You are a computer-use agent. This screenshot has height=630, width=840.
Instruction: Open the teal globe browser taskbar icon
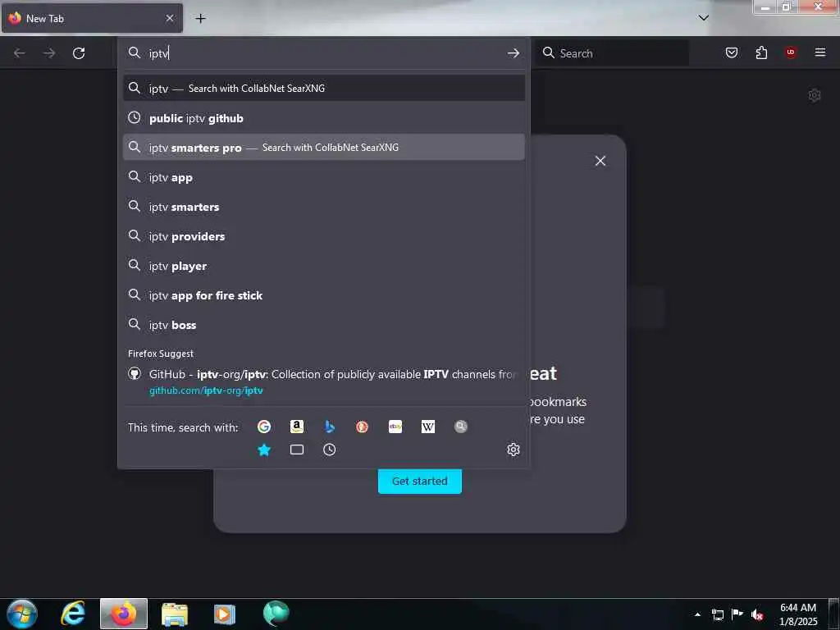(x=276, y=614)
